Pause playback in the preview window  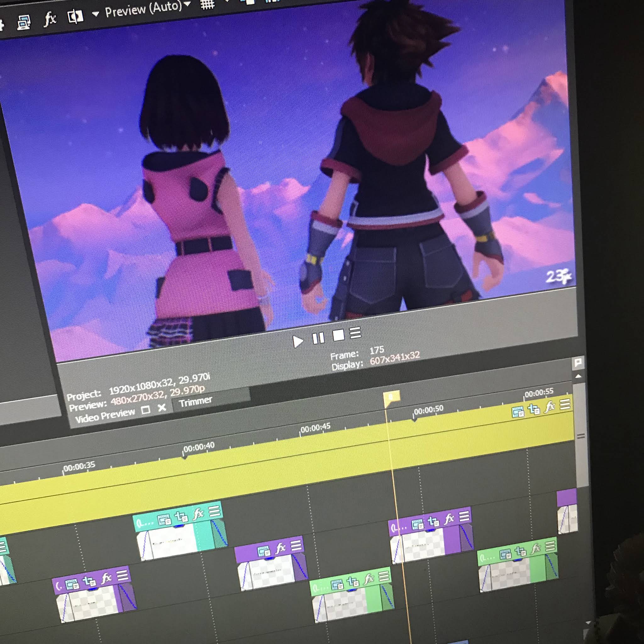point(318,338)
